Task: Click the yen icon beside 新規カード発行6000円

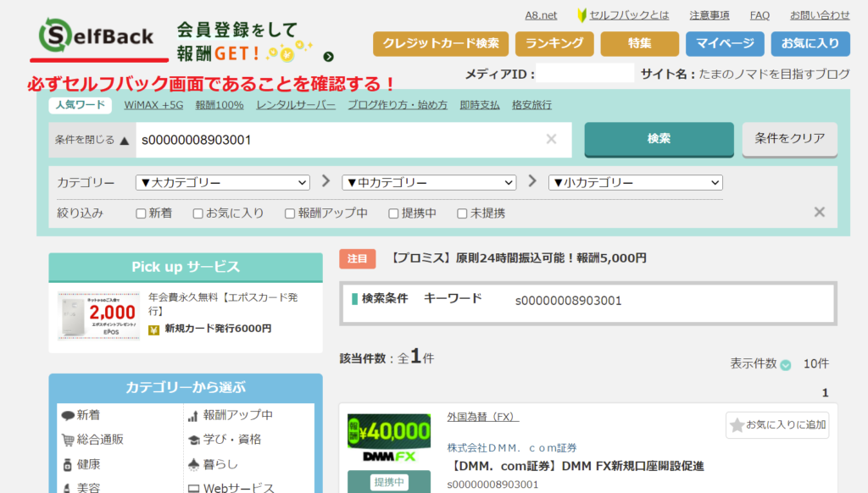Action: click(x=154, y=330)
